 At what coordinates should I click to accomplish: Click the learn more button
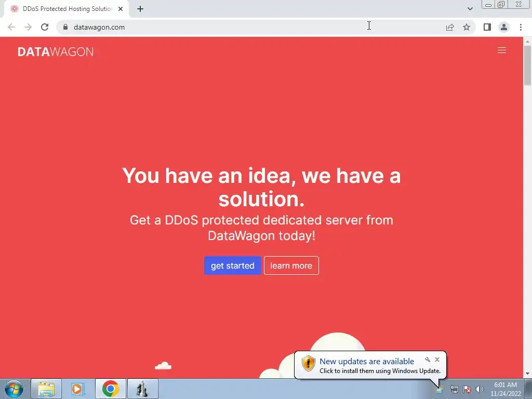pyautogui.click(x=291, y=265)
